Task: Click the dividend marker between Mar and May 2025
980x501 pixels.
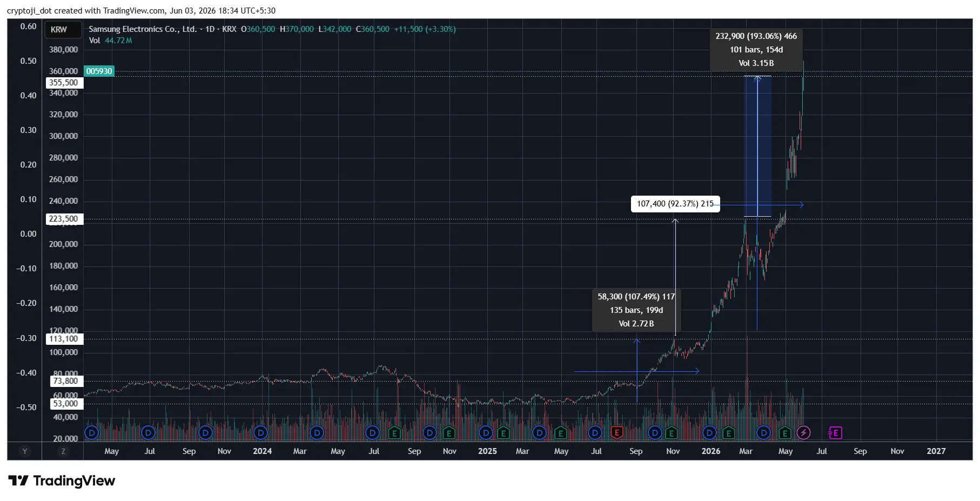Action: click(539, 433)
